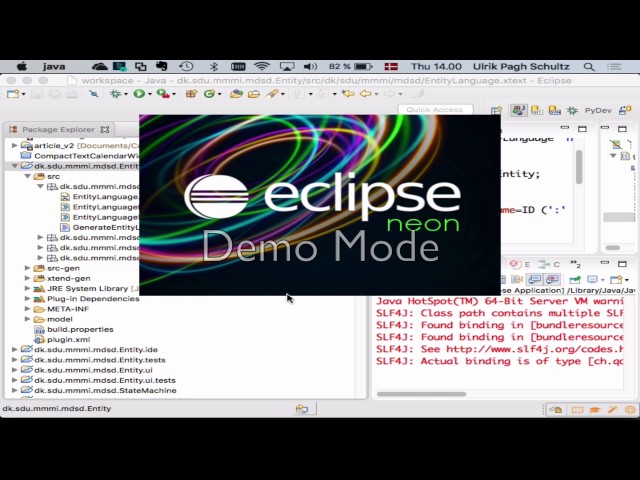Close the Package Explorer view
The width and height of the screenshot is (640, 480).
pyautogui.click(x=105, y=129)
